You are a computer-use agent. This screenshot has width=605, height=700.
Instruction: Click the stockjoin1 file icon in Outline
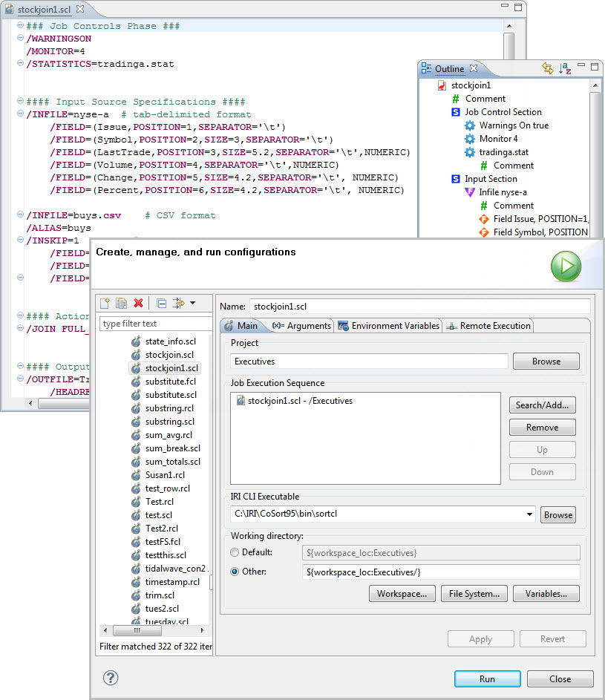click(442, 85)
